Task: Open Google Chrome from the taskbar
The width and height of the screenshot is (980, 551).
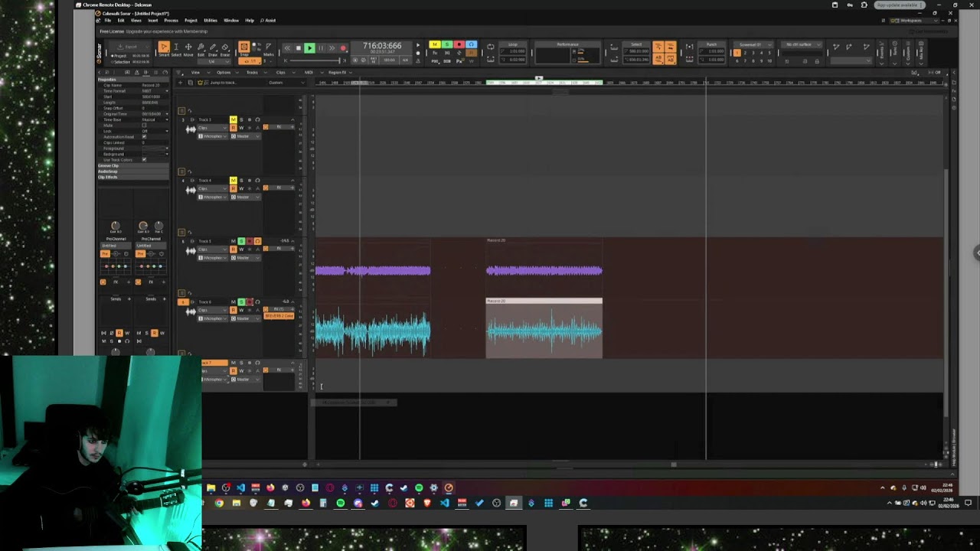Action: click(219, 503)
